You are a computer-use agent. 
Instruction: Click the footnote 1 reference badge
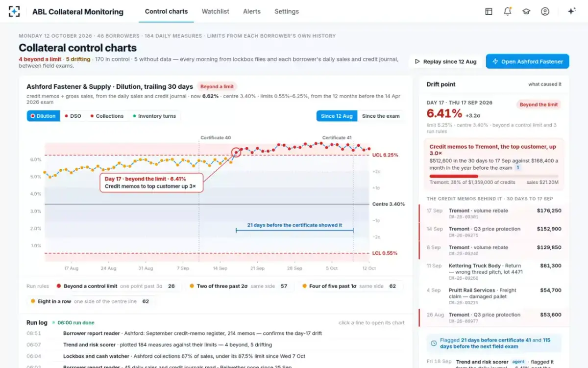point(518,168)
